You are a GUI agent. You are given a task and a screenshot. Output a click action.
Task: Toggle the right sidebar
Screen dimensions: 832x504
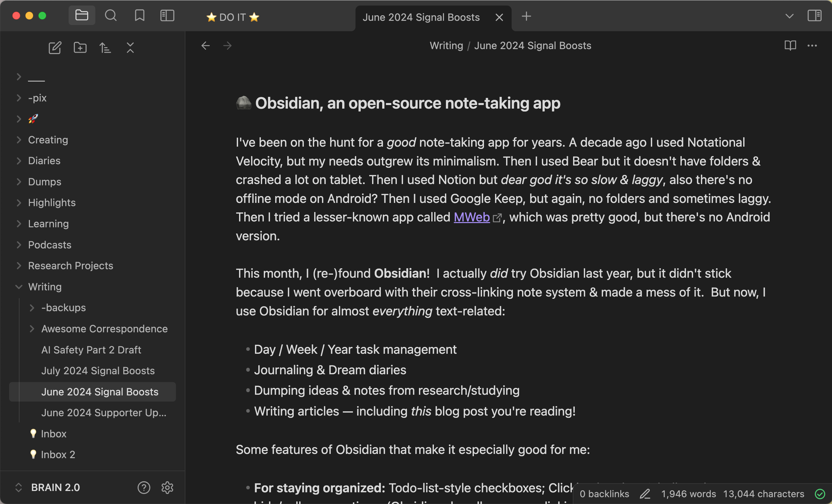click(814, 16)
